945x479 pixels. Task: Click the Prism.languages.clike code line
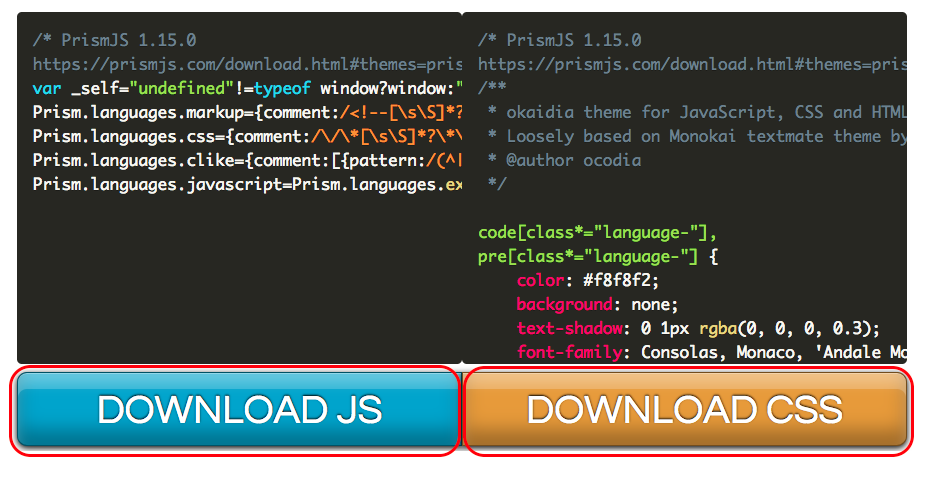tap(247, 161)
